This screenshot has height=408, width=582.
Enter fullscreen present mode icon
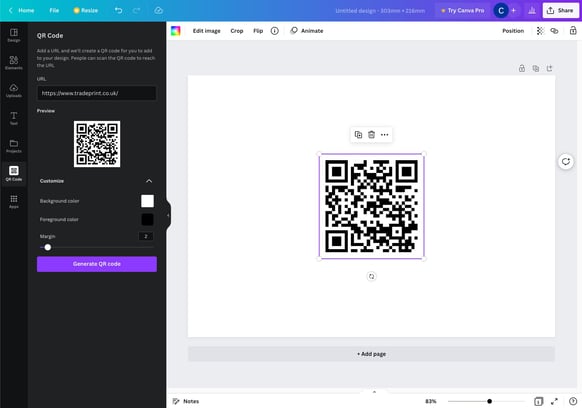pos(554,401)
